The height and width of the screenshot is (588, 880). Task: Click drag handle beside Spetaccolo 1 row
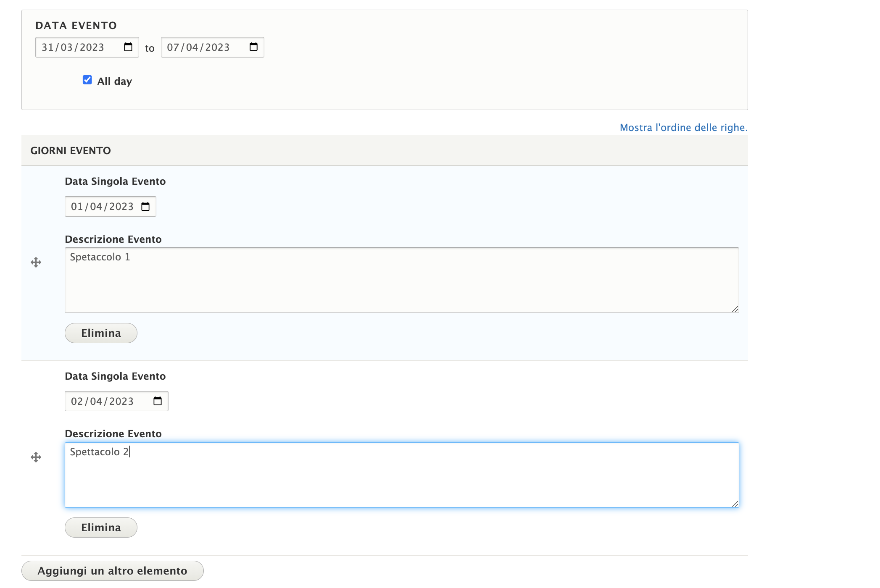[36, 262]
